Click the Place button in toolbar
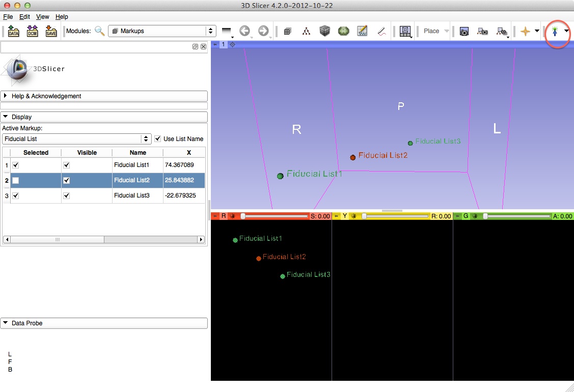Viewport: 574px width, 392px height. tap(431, 31)
